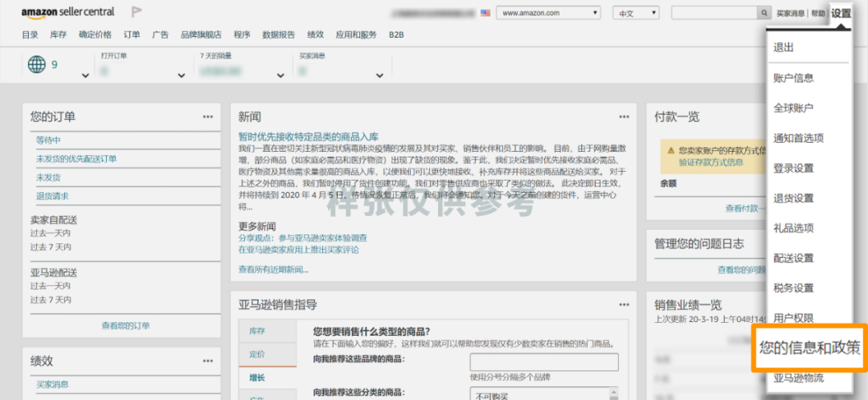The height and width of the screenshot is (400, 868).
Task: Open the 数据报告 menu
Action: point(278,35)
